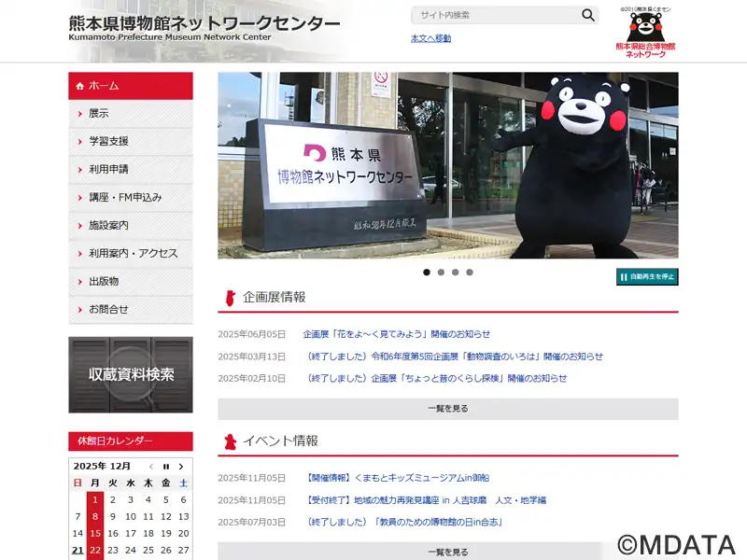Click the Kumamoto Prefecture Museum Network Center title logo
This screenshot has width=747, height=560.
204,28
